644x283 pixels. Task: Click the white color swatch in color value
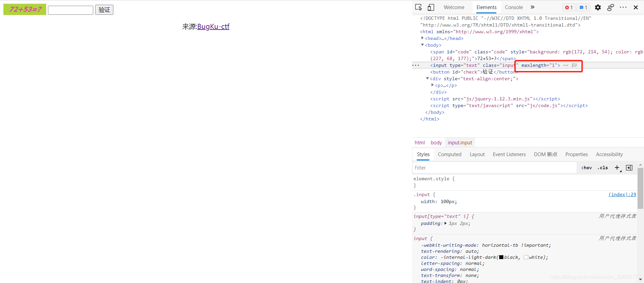(x=526, y=257)
